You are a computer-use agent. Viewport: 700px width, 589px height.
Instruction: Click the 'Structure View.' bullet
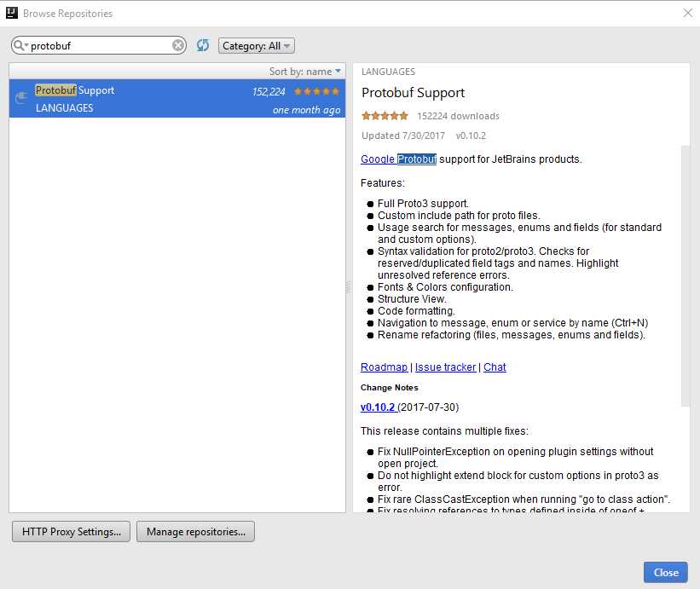point(412,299)
